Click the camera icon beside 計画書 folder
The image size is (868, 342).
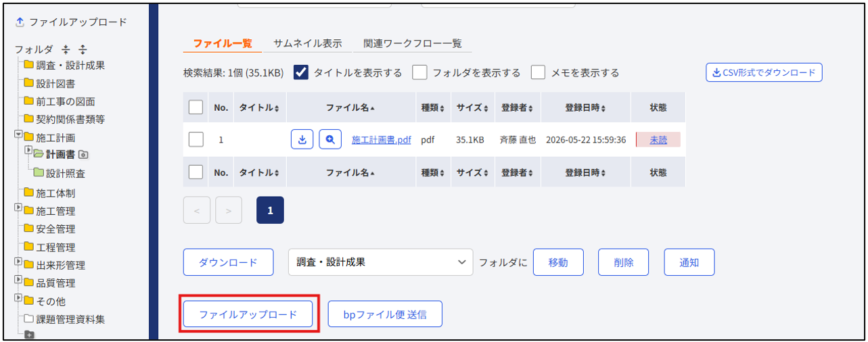point(83,155)
